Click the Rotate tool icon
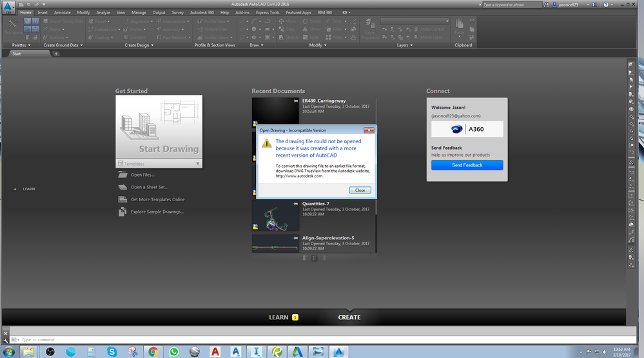Image resolution: width=644 pixels, height=358 pixels. [x=305, y=21]
